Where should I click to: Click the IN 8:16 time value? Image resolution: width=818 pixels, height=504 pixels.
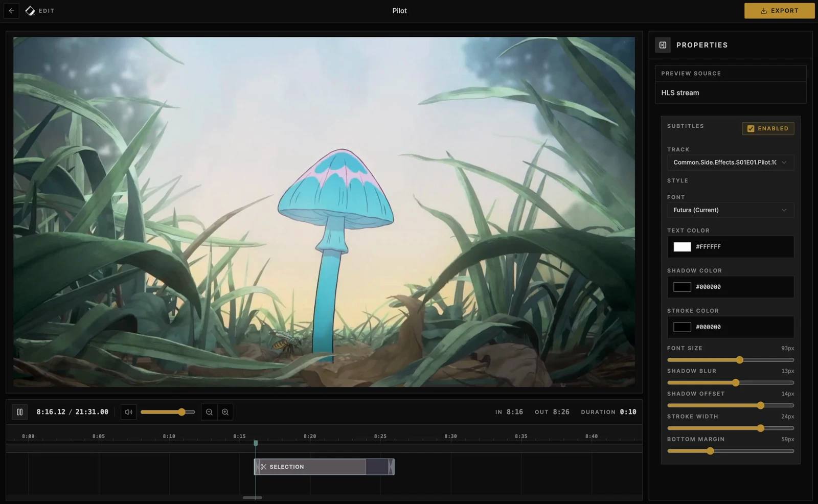[515, 412]
